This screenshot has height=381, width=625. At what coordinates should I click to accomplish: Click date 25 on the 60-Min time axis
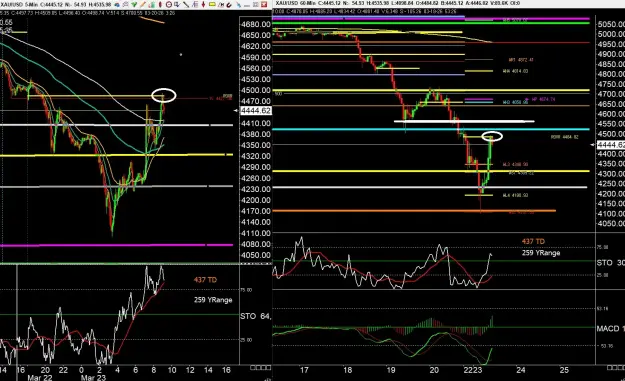(x=564, y=370)
